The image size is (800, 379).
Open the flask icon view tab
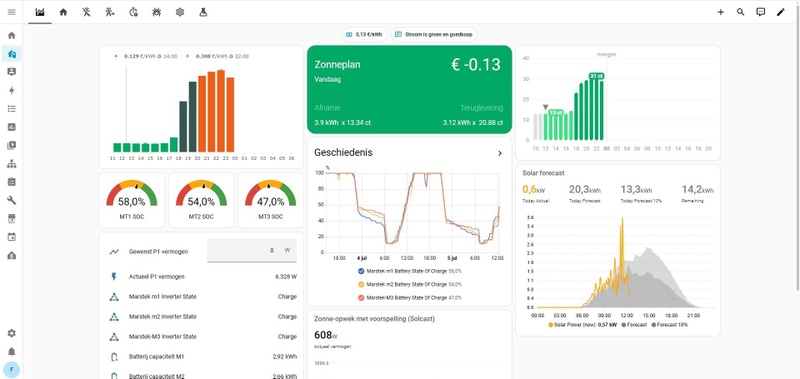point(203,12)
